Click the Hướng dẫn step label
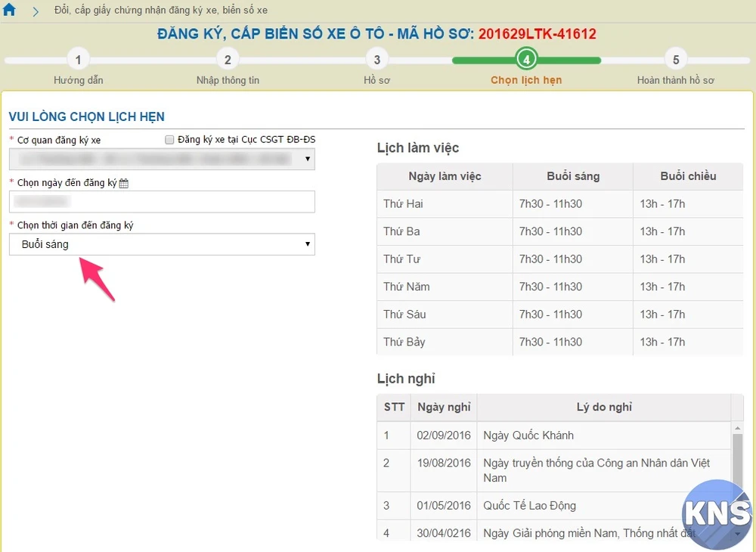 pos(78,80)
